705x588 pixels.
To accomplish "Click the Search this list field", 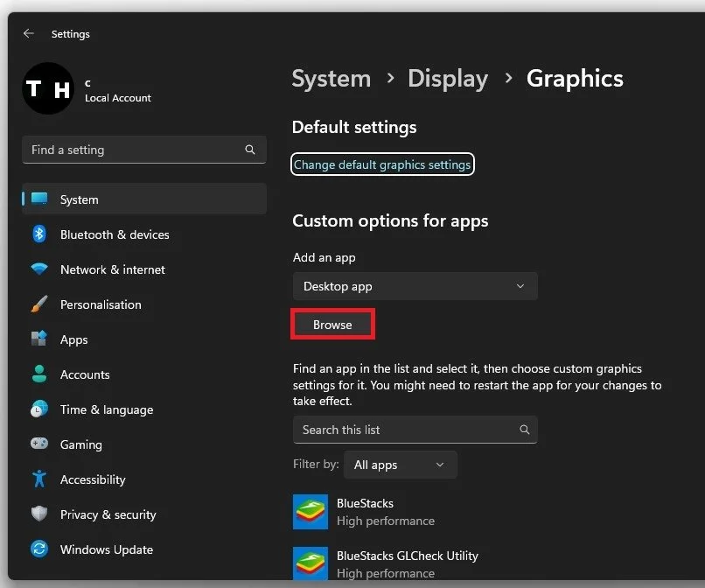I will pyautogui.click(x=415, y=430).
